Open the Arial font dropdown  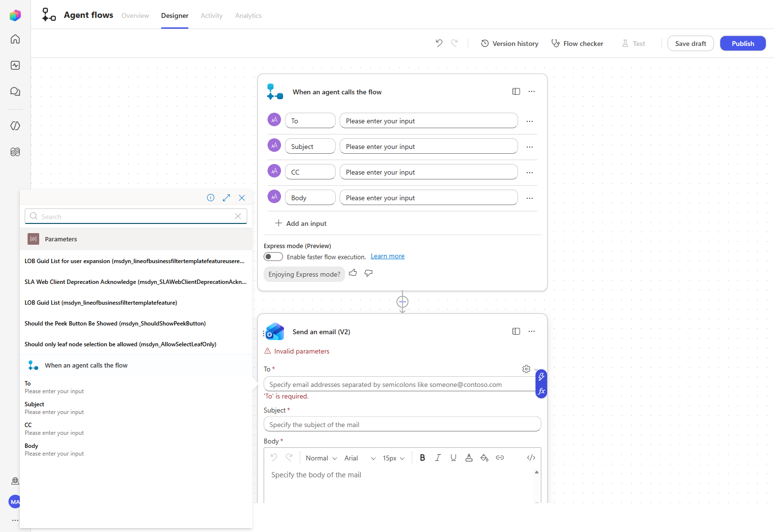(360, 458)
